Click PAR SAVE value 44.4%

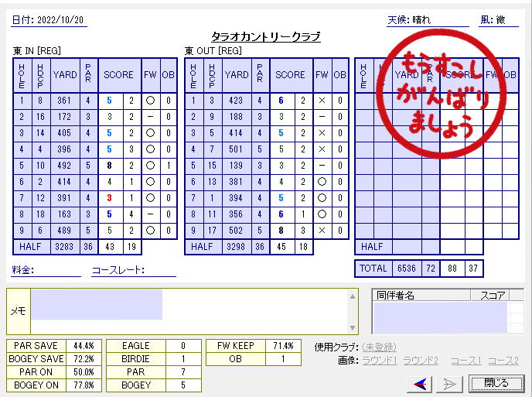tap(84, 346)
